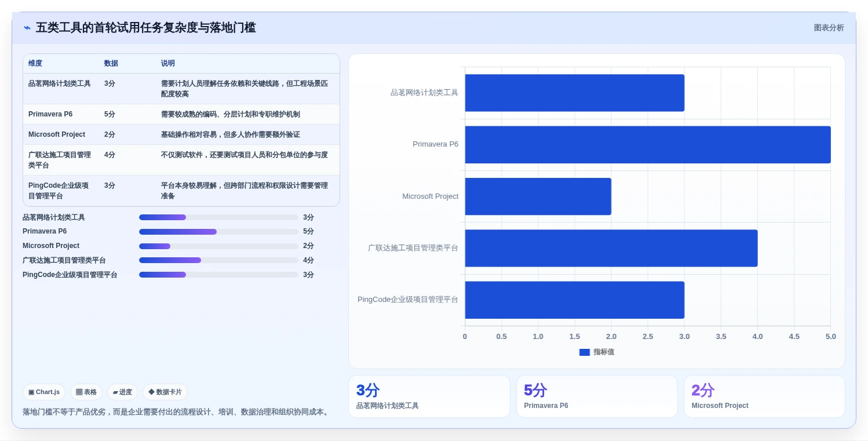Click the 品茗网络计划类工具 progress bar
Image resolution: width=868 pixels, height=441 pixels.
click(218, 217)
